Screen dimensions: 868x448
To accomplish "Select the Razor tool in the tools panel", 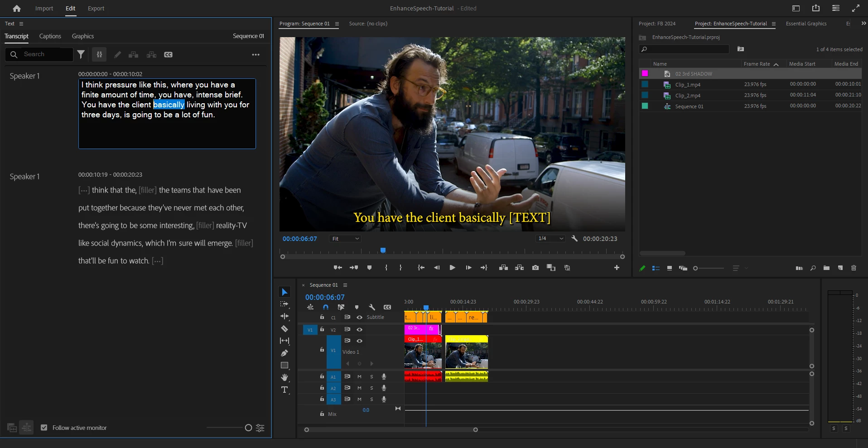I will (x=285, y=329).
